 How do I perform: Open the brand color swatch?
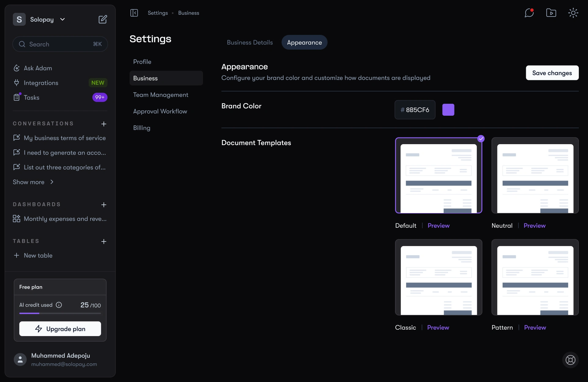click(x=448, y=110)
